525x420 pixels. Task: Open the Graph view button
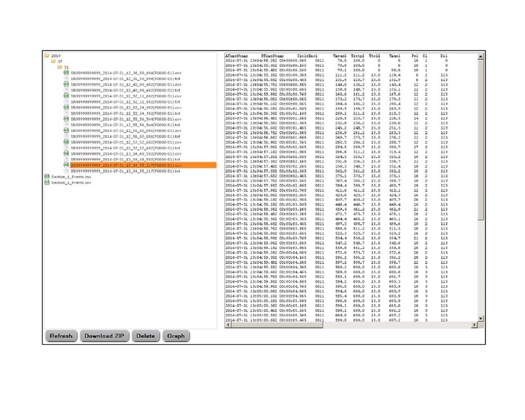click(176, 336)
